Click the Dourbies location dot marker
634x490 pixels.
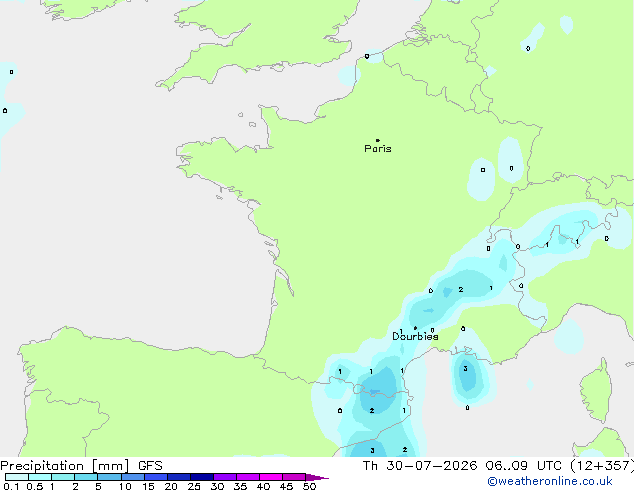pos(415,328)
